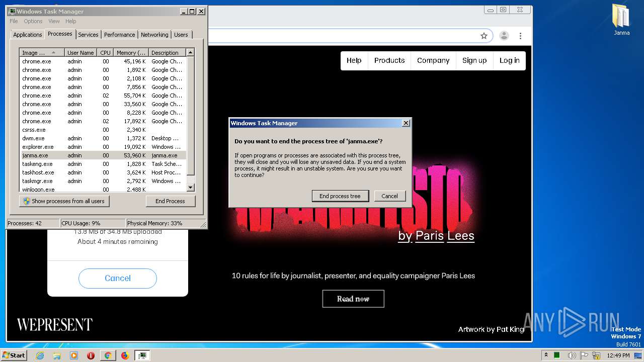This screenshot has height=362, width=644.
Task: Launch Firefox from the taskbar
Action: (x=125, y=355)
